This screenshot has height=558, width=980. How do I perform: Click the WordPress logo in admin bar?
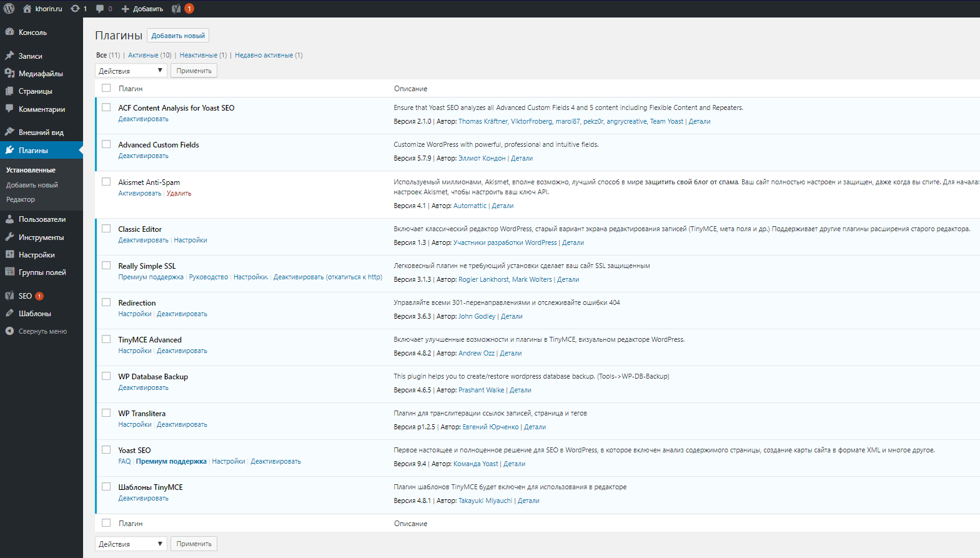click(9, 9)
